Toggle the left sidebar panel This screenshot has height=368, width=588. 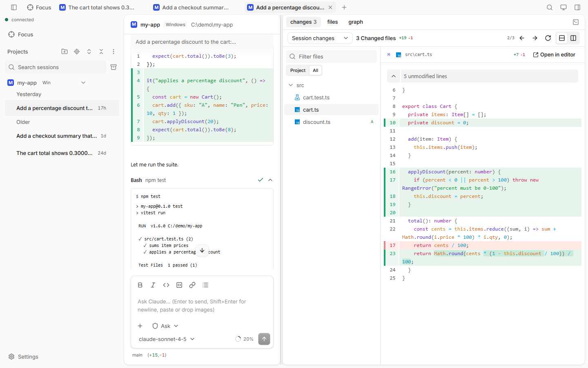[14, 7]
